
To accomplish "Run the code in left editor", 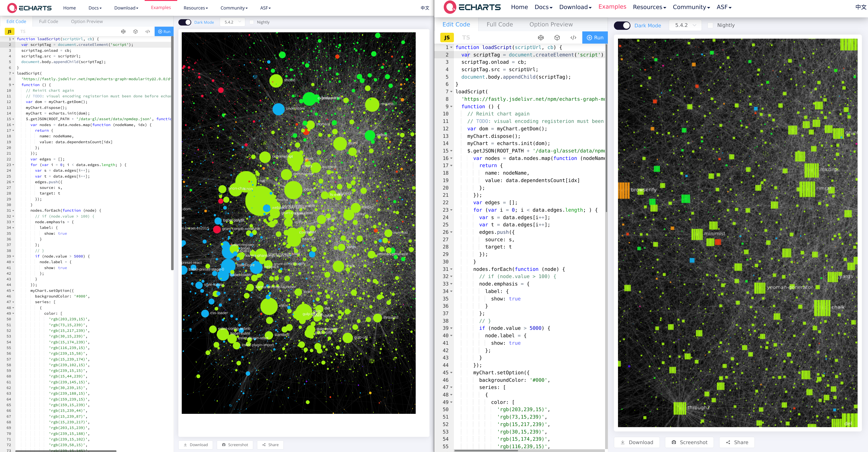I will click(x=164, y=31).
